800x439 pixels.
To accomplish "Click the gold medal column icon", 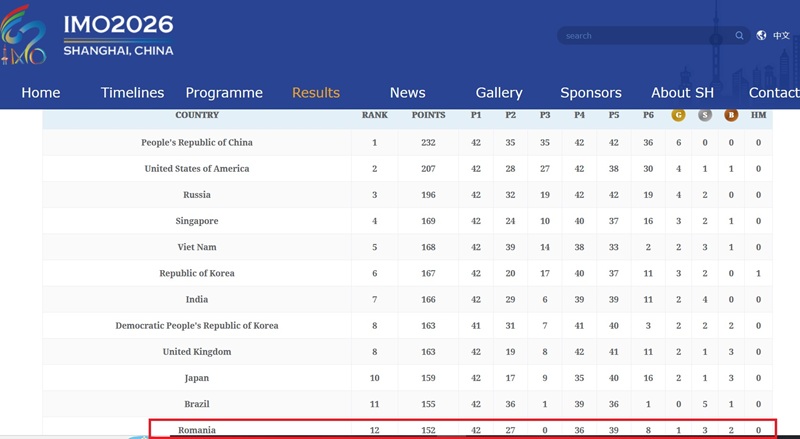I will tap(678, 115).
